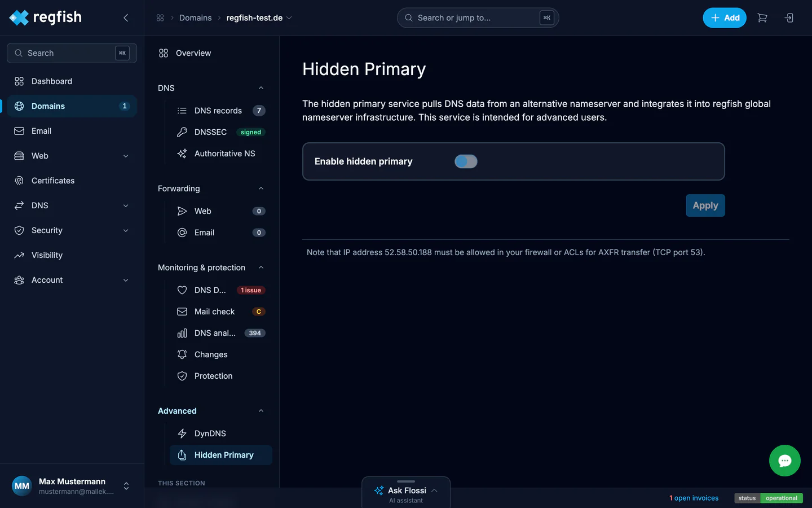Click the Protection shield icon
Screen dimensions: 812x508
point(182,376)
